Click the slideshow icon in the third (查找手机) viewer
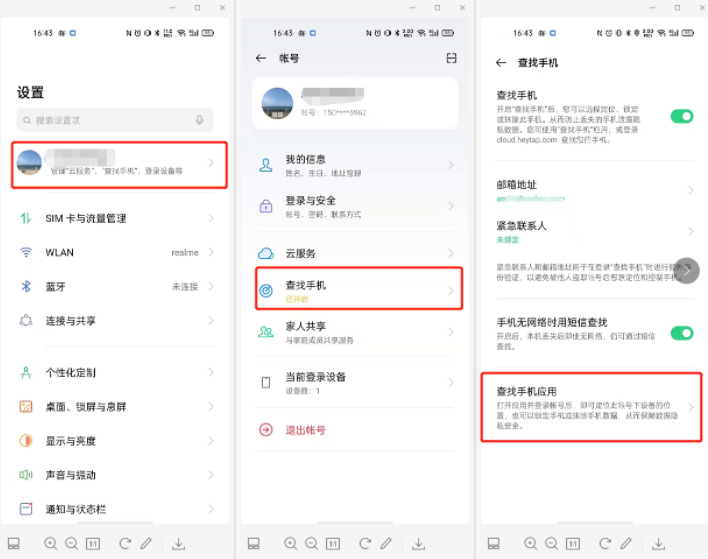Viewport: 708px width, 559px height. [494, 544]
